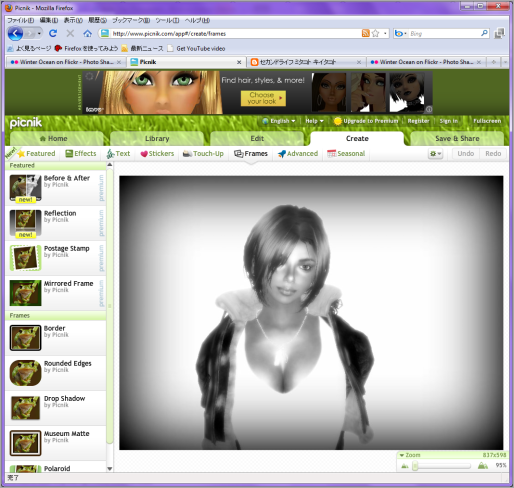The image size is (514, 488).
Task: Click the picnik logo
Action: tap(26, 123)
